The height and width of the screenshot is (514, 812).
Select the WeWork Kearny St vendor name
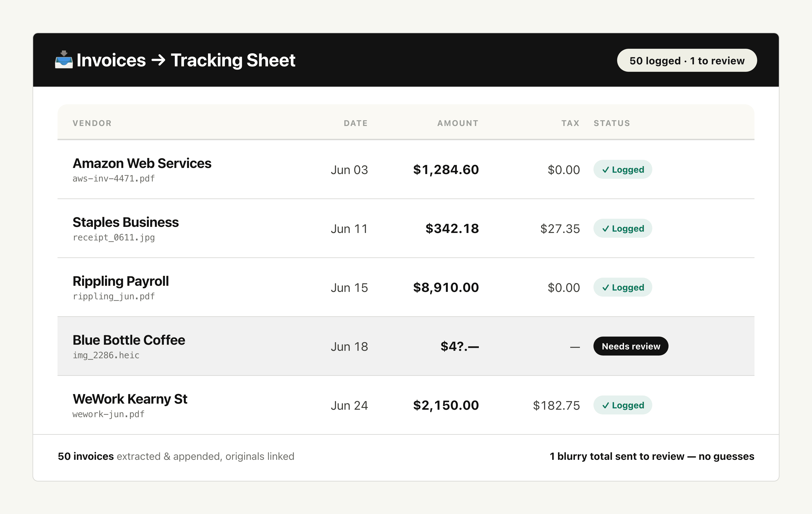pos(130,399)
